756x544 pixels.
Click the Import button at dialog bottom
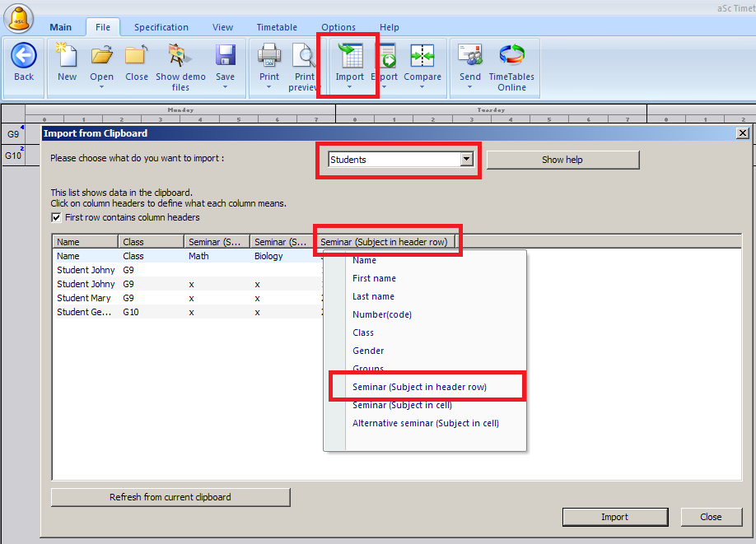tap(614, 517)
